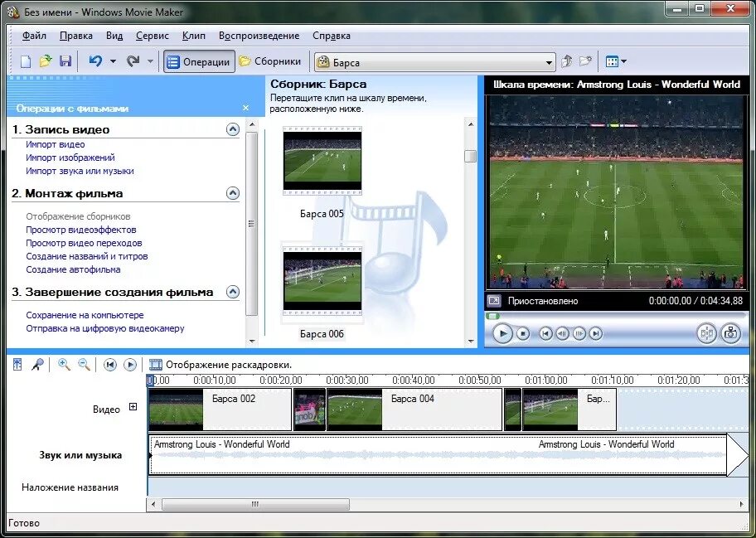Click Создание названий и титров link
Screen dimensions: 756x538
click(x=87, y=256)
